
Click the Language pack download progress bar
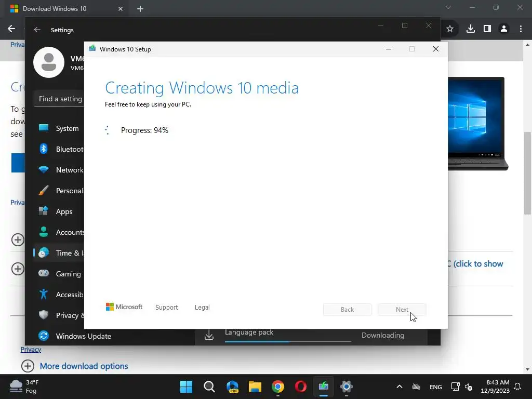288,341
